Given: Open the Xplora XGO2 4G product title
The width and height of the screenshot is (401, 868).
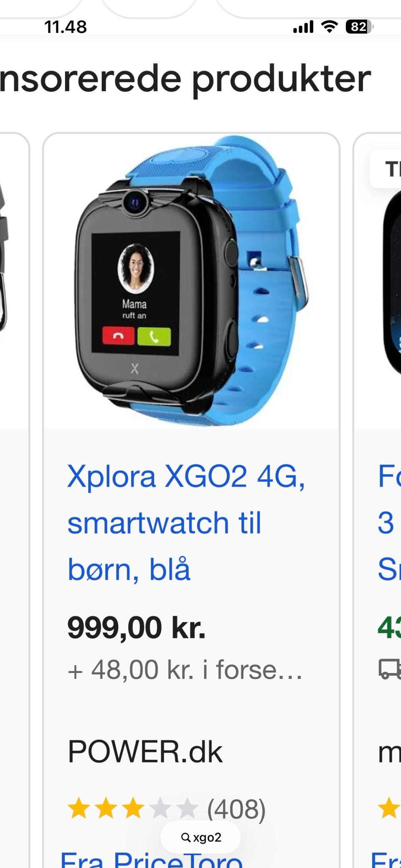Looking at the screenshot, I should point(187,523).
